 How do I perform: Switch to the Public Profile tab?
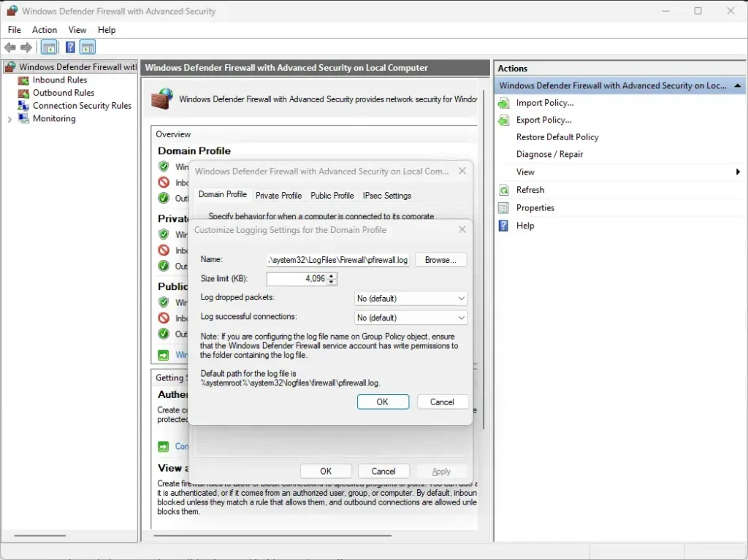click(x=332, y=196)
